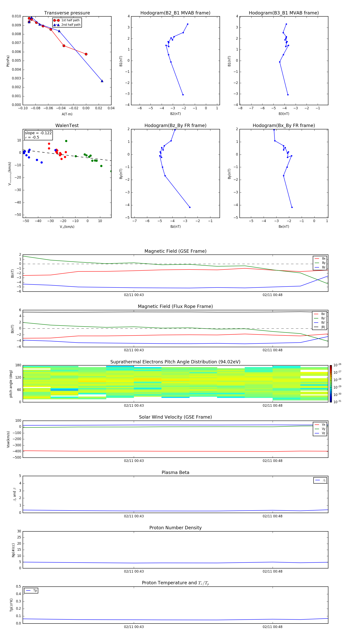
Task: Click the "B2(nT)" x-axis label
Action: coord(175,114)
